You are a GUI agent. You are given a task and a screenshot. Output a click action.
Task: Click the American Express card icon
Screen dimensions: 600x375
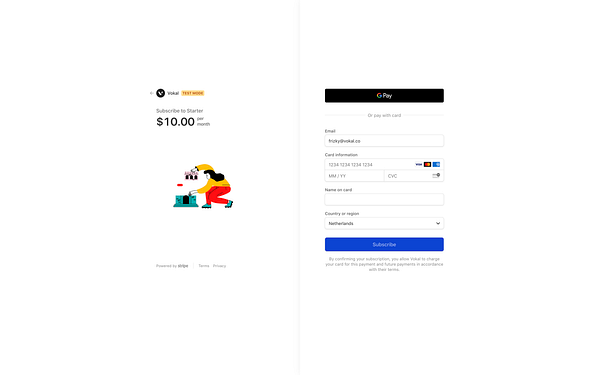(x=436, y=165)
